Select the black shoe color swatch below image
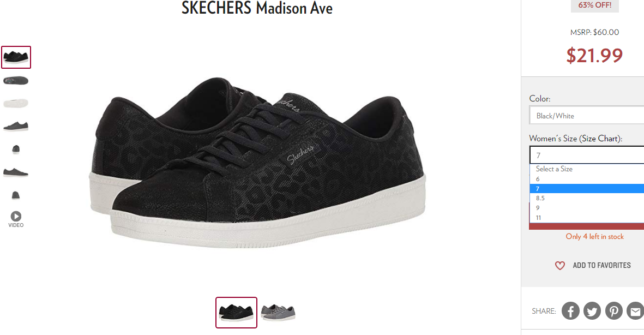644x335 pixels. tap(236, 313)
